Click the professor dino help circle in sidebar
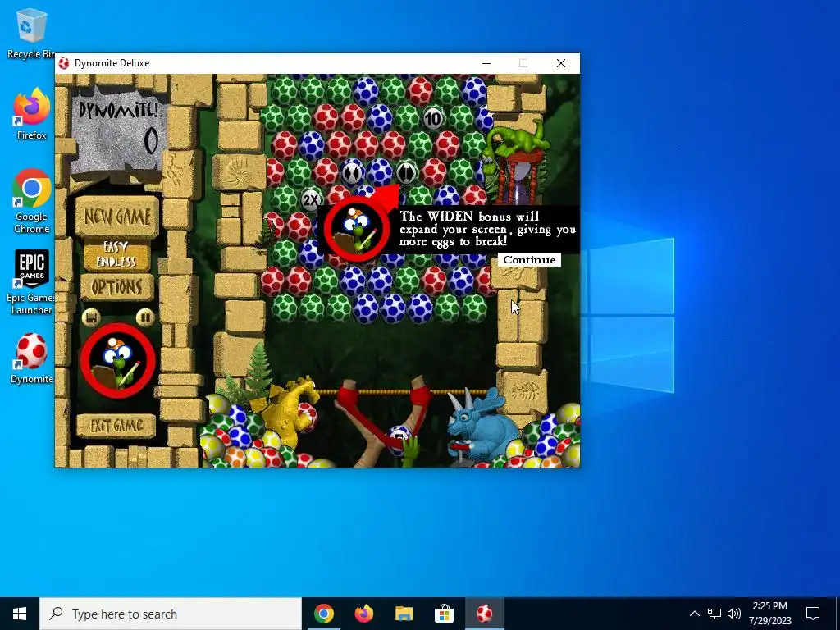The image size is (840, 630). coord(118,361)
